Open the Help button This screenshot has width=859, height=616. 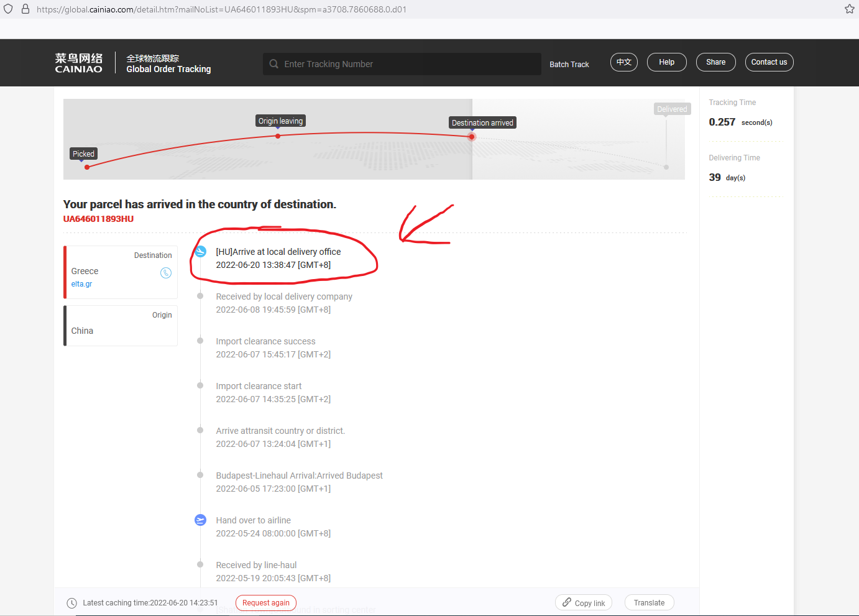[x=667, y=62]
